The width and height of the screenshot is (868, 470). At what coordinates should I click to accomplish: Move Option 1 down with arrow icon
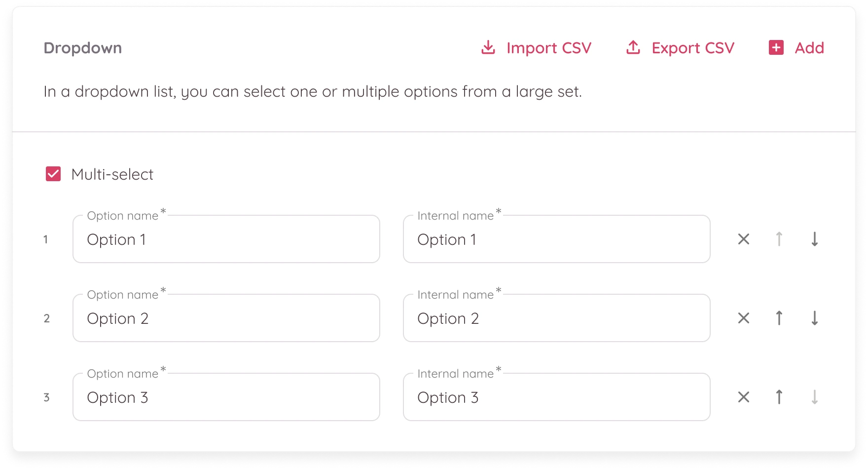click(x=815, y=239)
